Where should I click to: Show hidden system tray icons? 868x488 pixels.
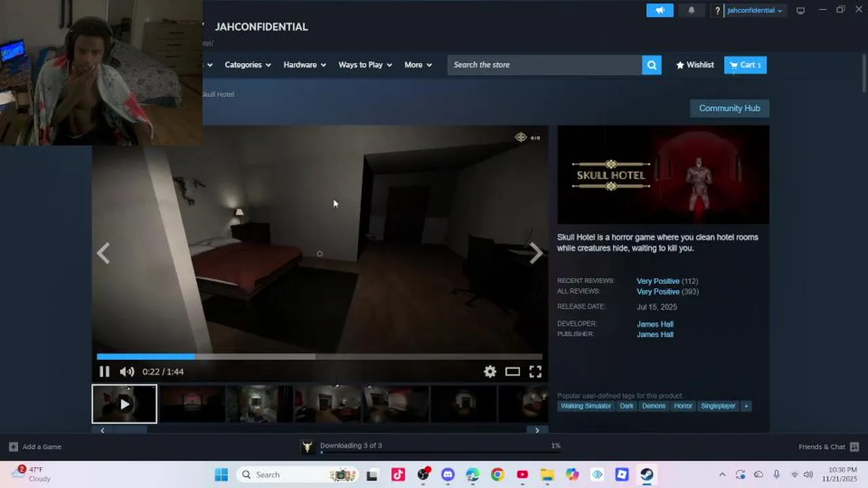(722, 474)
